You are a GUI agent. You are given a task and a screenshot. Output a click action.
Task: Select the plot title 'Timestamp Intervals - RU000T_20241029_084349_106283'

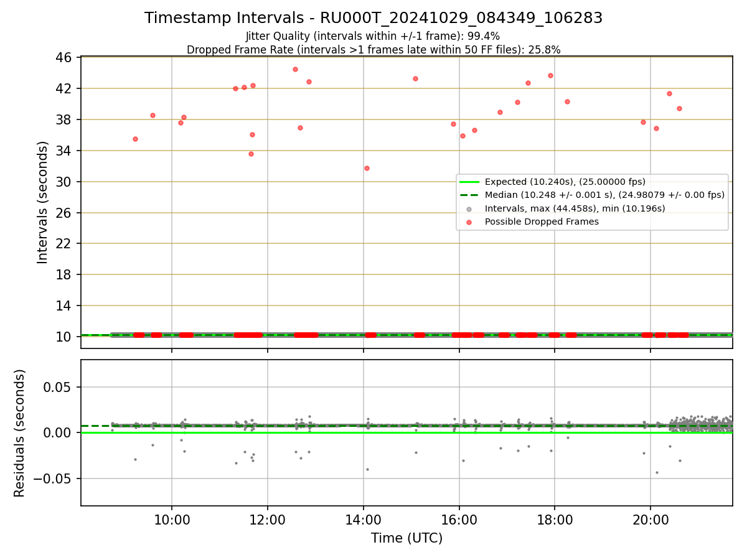[x=374, y=18]
